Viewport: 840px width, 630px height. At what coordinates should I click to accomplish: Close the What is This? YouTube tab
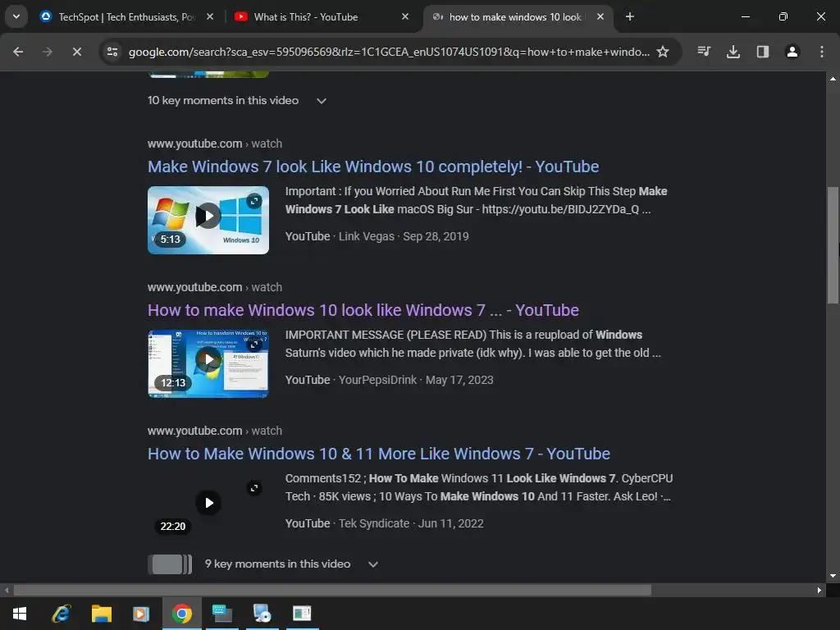(405, 16)
